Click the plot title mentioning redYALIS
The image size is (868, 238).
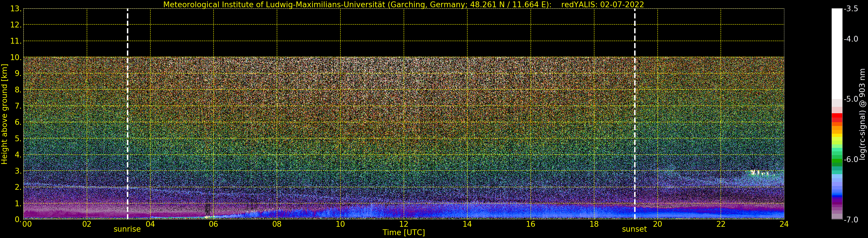click(404, 4)
